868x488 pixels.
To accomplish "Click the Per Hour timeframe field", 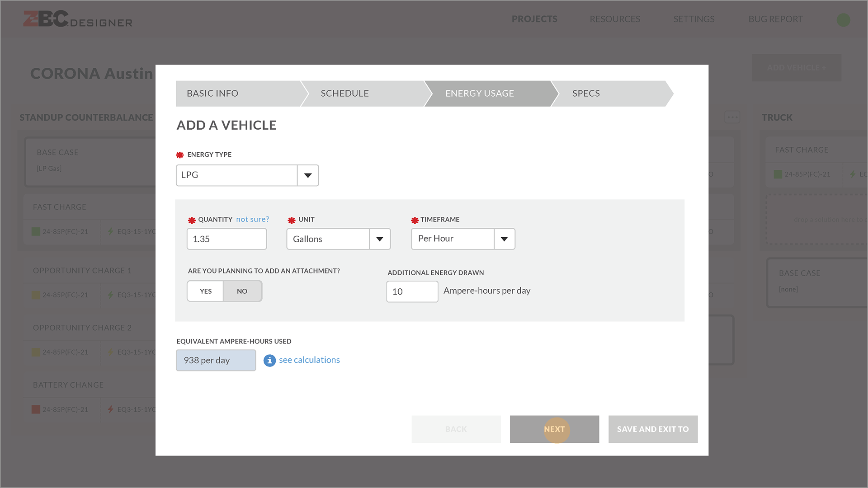I will (453, 239).
